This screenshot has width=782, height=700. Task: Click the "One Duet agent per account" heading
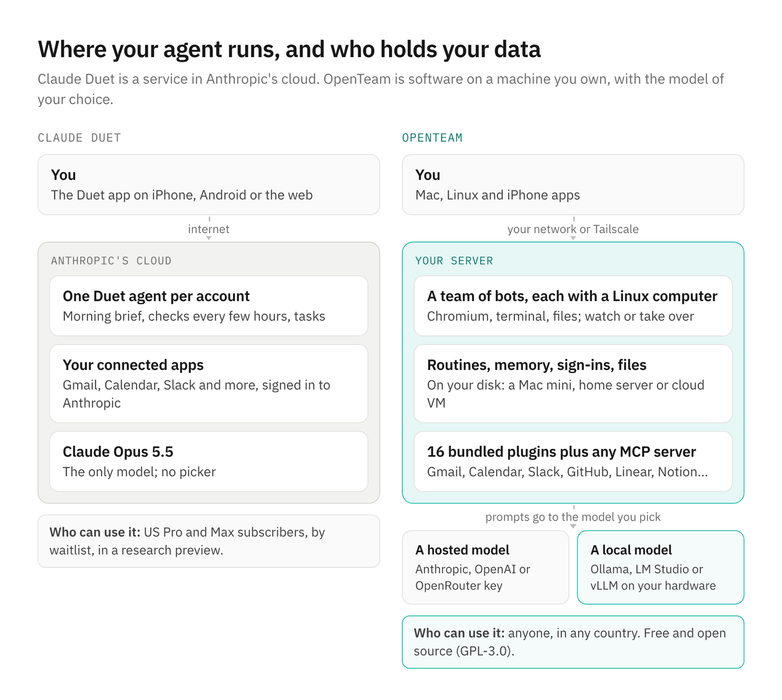coord(156,296)
